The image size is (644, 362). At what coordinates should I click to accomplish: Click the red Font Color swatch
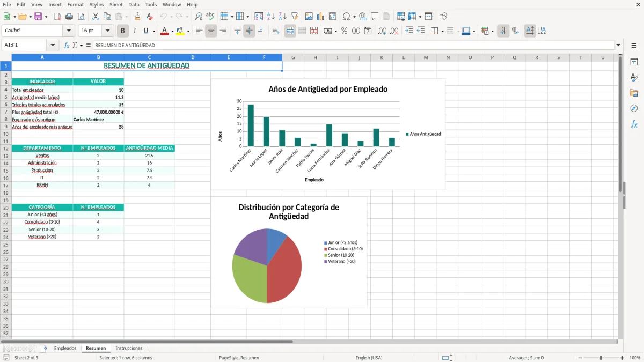165,31
